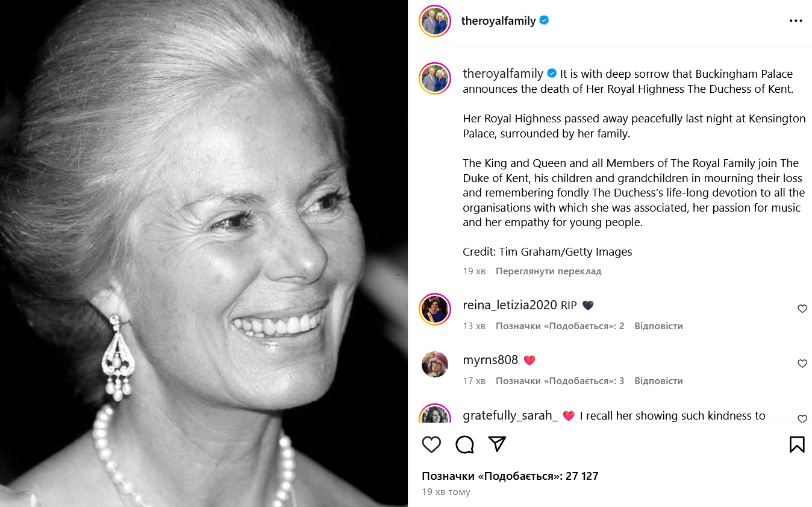Open the post's 27 127 likes list
Image resolution: width=812 pixels, height=507 pixels.
pos(510,476)
